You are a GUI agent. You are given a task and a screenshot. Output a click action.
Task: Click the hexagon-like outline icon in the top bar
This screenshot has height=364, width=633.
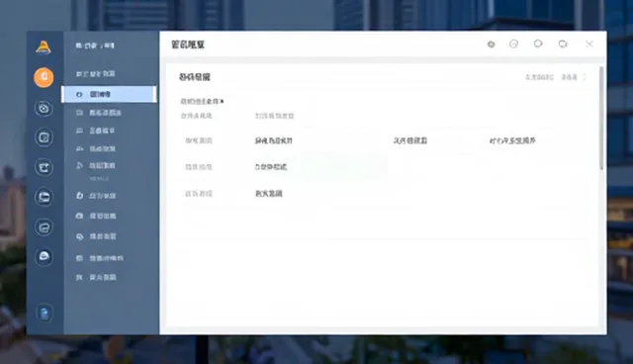[538, 44]
